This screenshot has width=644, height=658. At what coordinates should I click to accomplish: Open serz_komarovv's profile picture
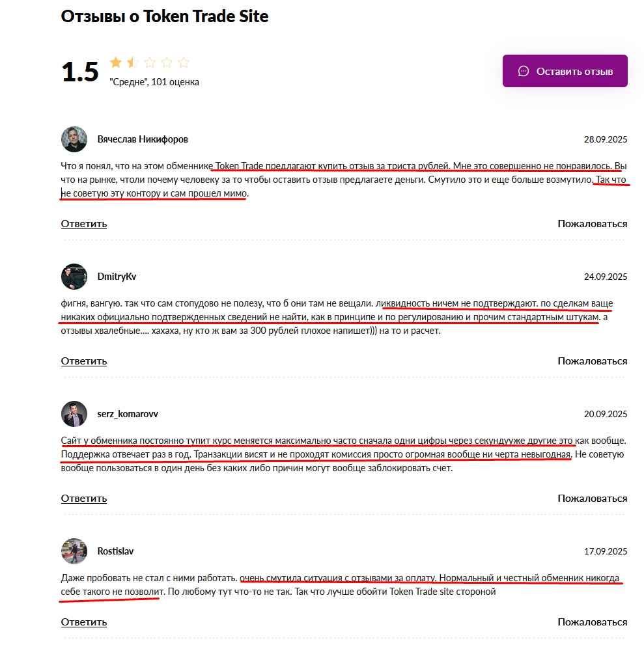tap(74, 414)
